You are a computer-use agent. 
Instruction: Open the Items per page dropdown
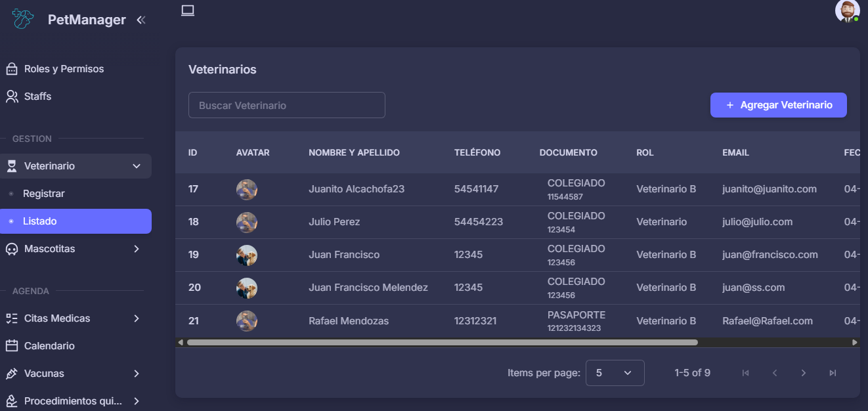click(x=615, y=373)
